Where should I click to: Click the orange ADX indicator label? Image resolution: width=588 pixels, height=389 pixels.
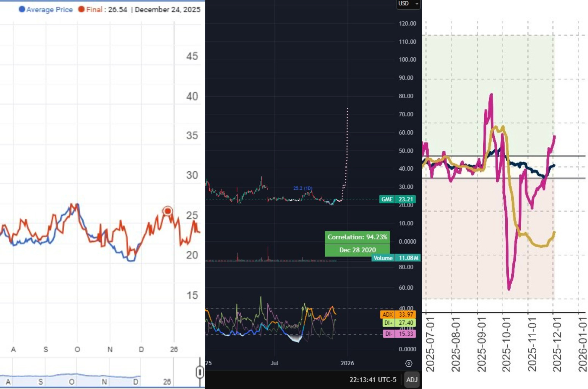[387, 314]
